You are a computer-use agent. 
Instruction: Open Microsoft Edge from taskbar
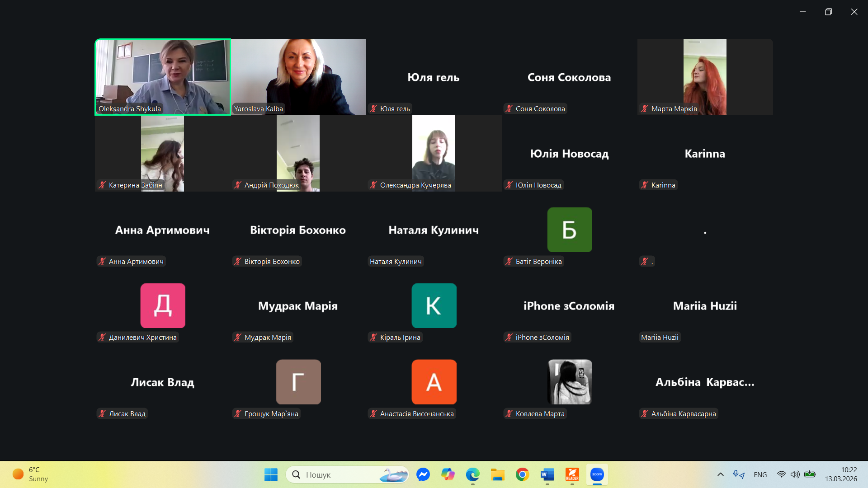click(x=472, y=474)
